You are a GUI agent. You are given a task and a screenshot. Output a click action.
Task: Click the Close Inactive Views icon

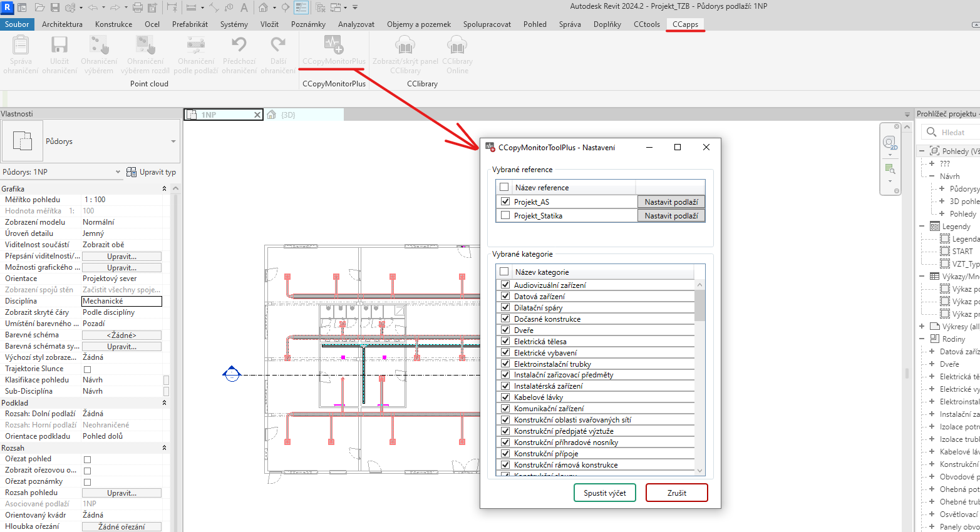click(321, 8)
